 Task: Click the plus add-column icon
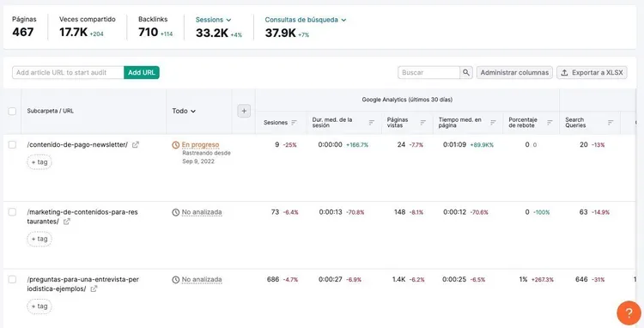[244, 111]
